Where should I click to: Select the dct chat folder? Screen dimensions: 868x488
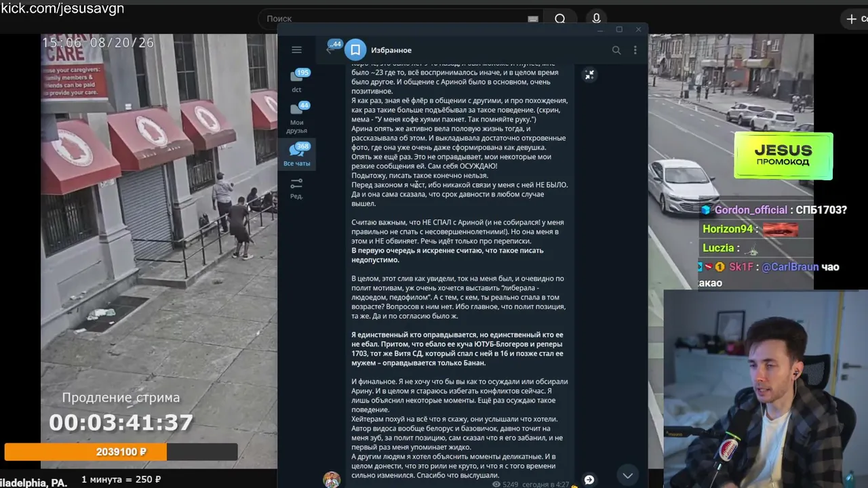pos(297,80)
